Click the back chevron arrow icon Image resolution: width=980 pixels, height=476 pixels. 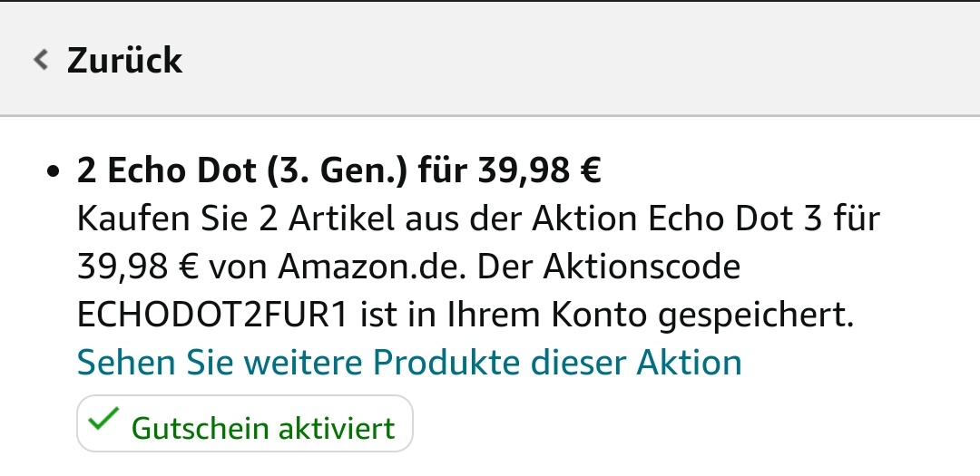coord(40,61)
